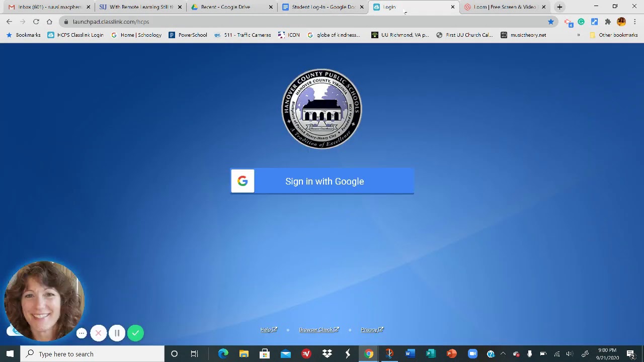Switch to the Loom tab

point(505,7)
